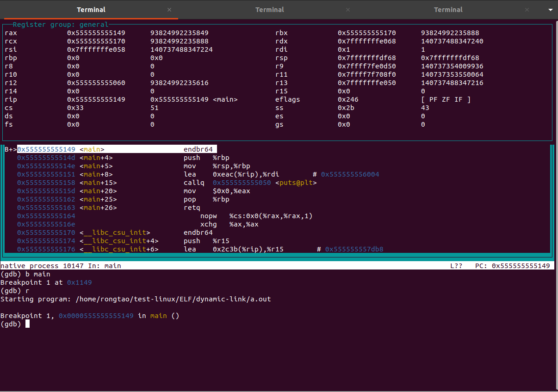Select the eflags value [ PF ZF IF ]
Screen dimensions: 558x392
coord(446,99)
